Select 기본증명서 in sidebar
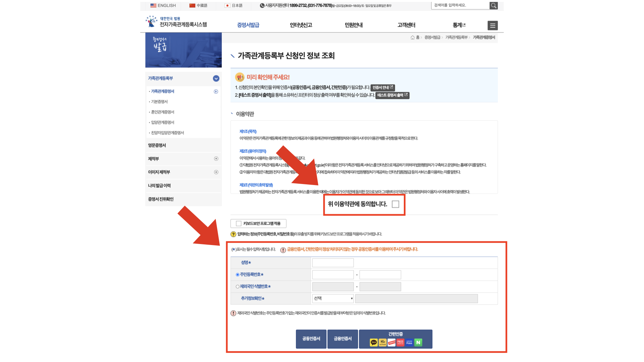Viewport: 644px width, 362px height. click(x=159, y=102)
